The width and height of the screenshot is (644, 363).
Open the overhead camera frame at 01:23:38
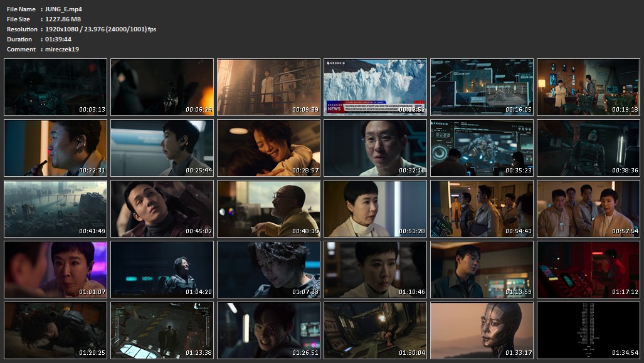162,330
